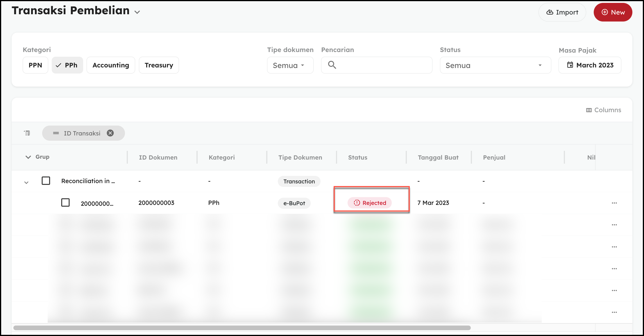Open the Tipe dokumen Semua dropdown
644x336 pixels.
(290, 65)
